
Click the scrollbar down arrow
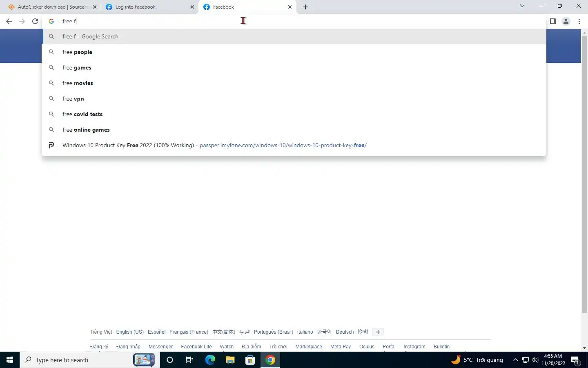(x=584, y=348)
